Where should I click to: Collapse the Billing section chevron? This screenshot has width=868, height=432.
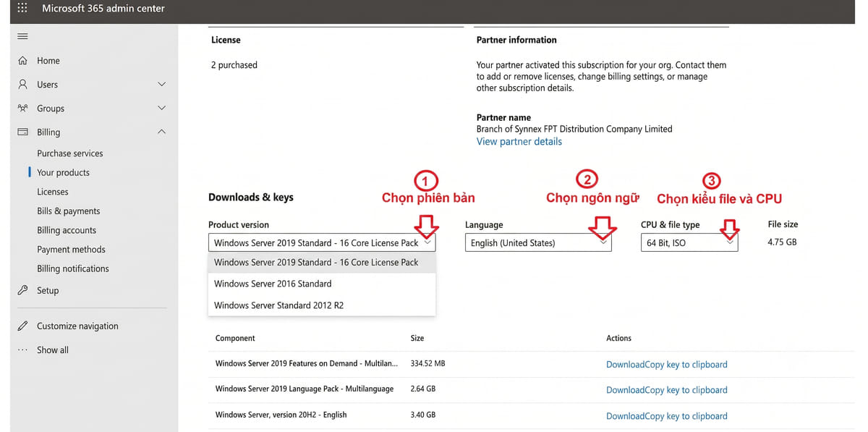162,132
